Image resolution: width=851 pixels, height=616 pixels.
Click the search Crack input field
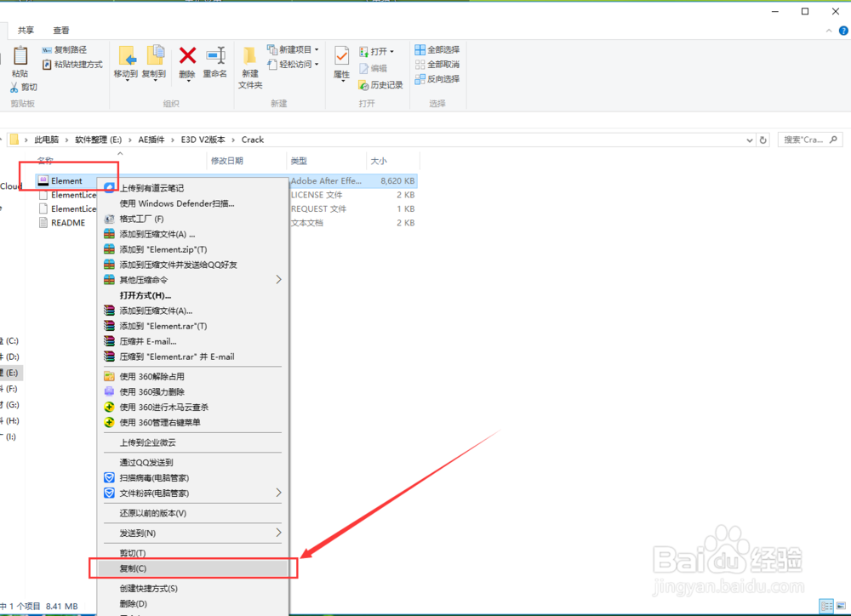[810, 140]
